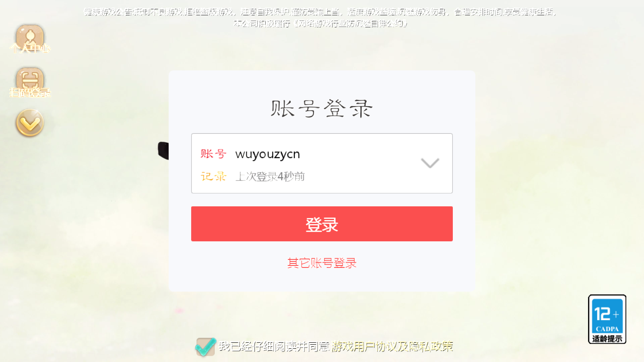Click the 我已经仔细阅读并同意 agreement text

(x=274, y=346)
